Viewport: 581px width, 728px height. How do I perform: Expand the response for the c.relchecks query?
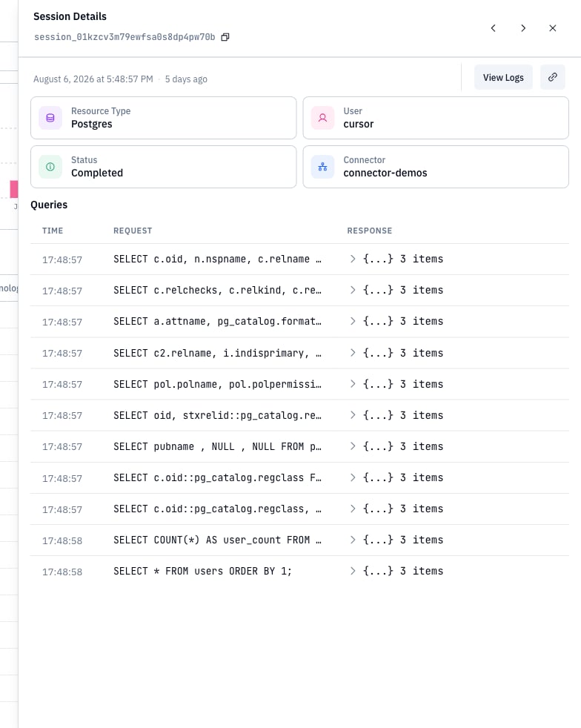[353, 290]
